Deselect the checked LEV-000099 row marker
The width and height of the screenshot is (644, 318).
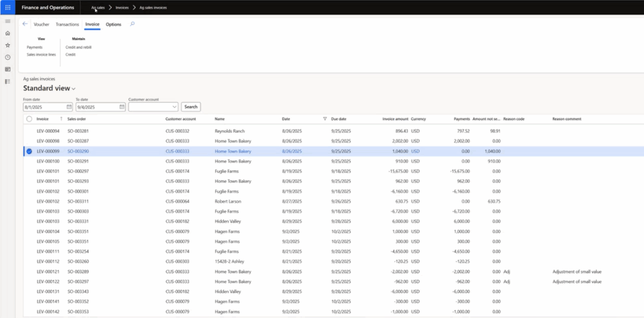[x=29, y=151]
